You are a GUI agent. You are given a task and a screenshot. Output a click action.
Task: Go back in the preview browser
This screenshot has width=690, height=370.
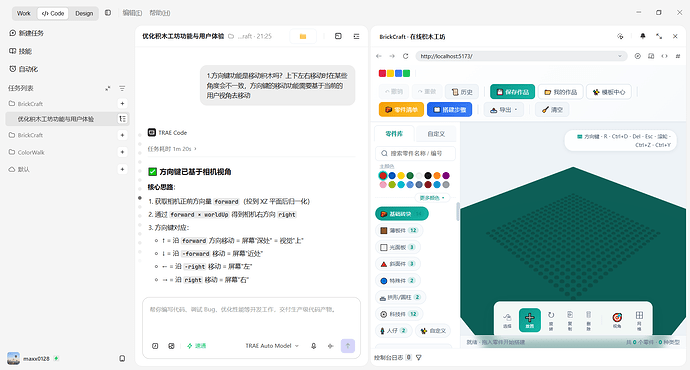379,56
